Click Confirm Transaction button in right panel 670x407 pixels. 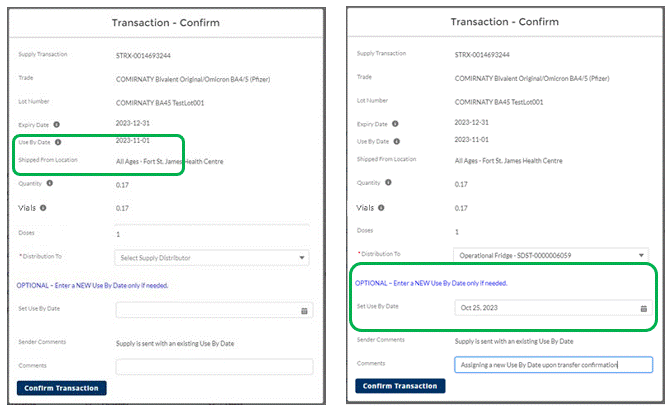point(400,386)
